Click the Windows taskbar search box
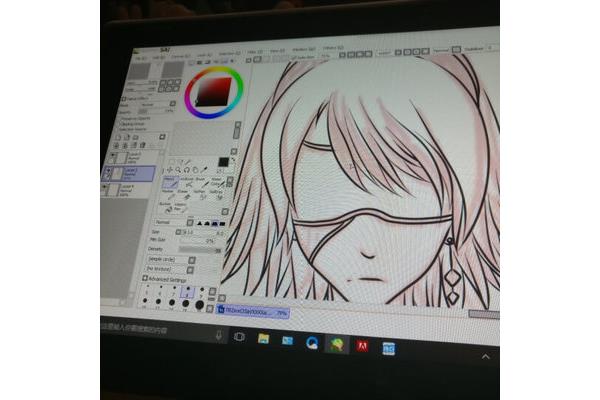Image resolution: width=600 pixels, height=400 pixels. click(163, 331)
